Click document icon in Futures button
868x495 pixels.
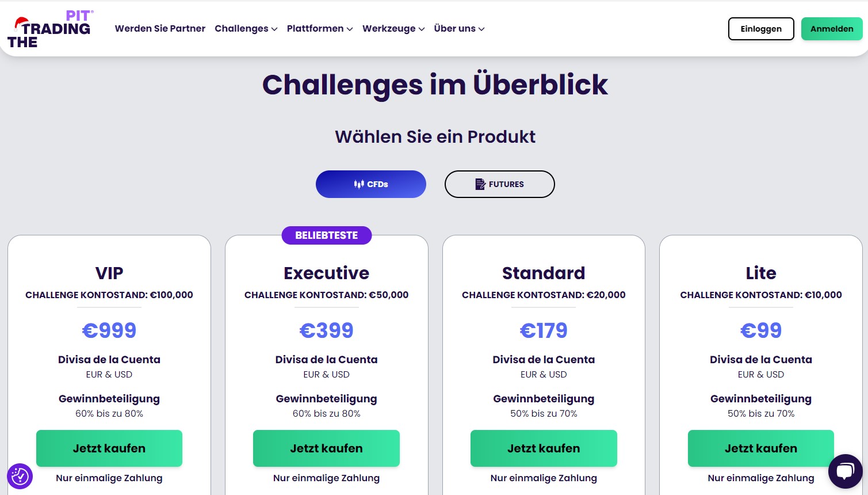480,184
